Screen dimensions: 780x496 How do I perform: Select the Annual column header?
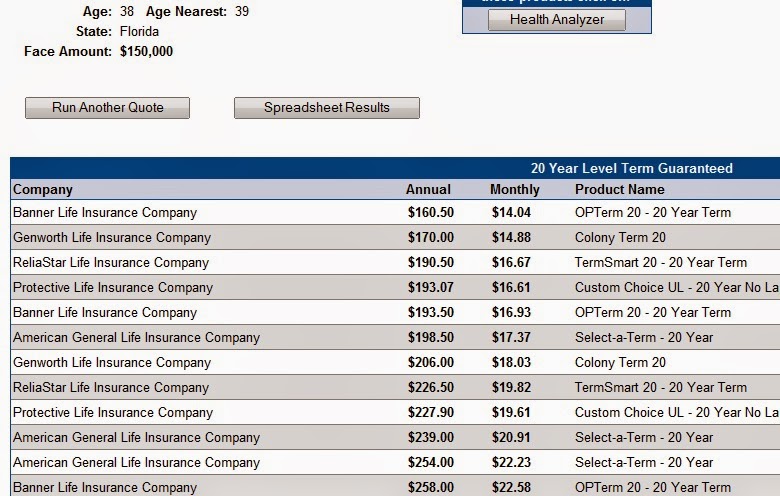tap(428, 190)
